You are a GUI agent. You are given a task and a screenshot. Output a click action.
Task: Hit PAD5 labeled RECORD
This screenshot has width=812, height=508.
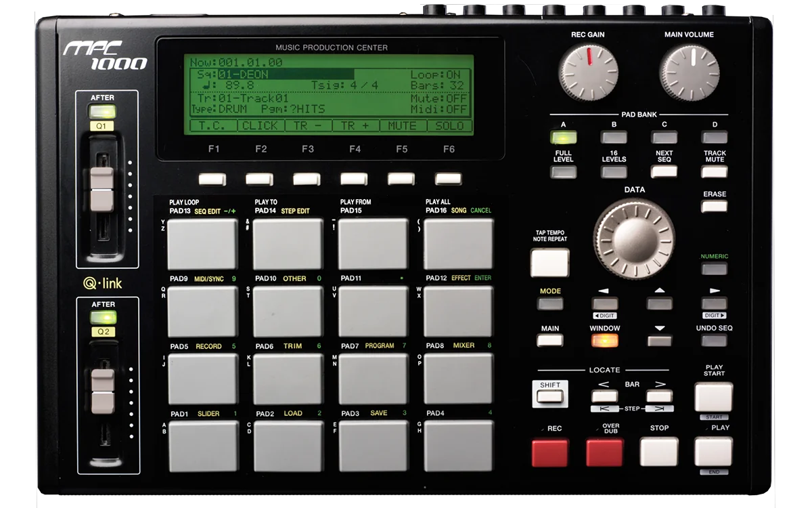tap(203, 379)
